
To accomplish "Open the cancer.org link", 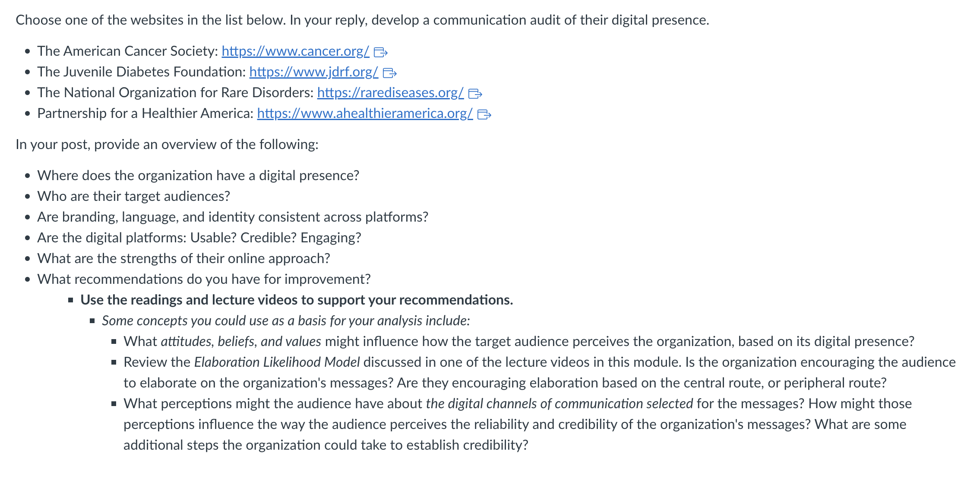I will pyautogui.click(x=295, y=51).
